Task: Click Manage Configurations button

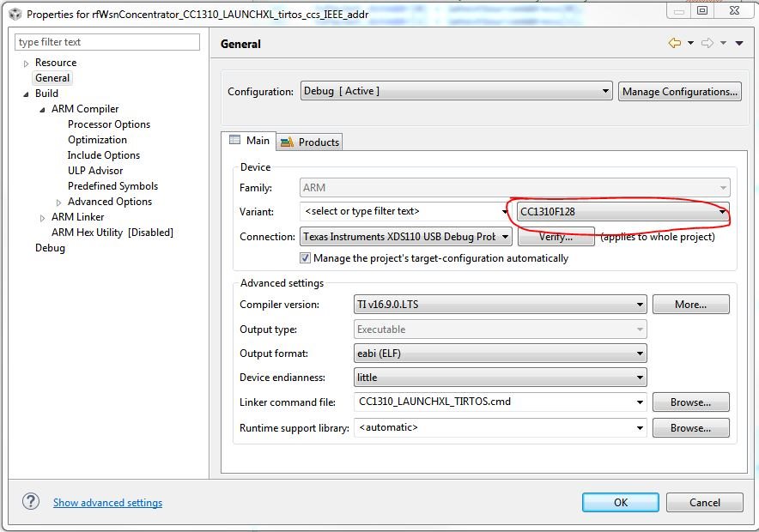Action: [x=680, y=92]
